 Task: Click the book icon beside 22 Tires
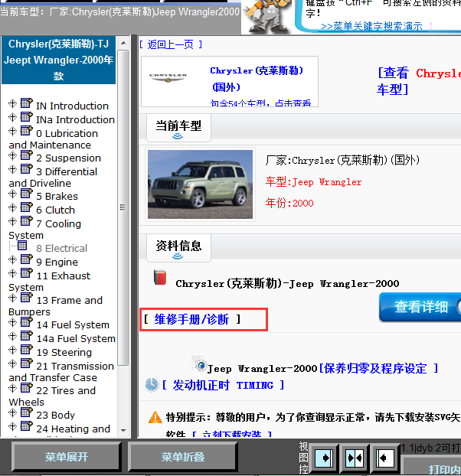point(27,388)
